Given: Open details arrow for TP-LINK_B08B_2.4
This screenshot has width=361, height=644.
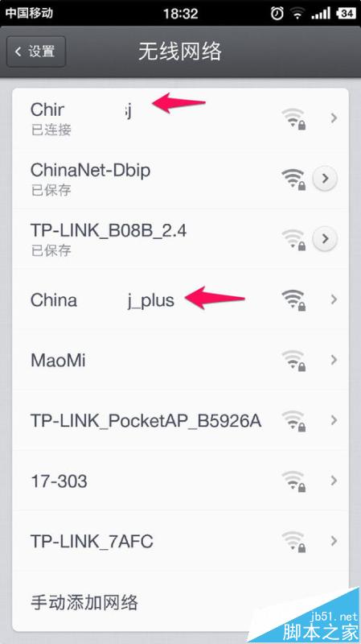Looking at the screenshot, I should tap(325, 238).
